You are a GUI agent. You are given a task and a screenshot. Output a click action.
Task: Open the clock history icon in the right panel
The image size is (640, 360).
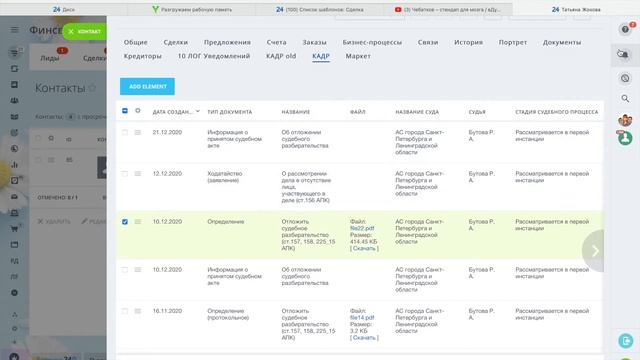coord(625,78)
